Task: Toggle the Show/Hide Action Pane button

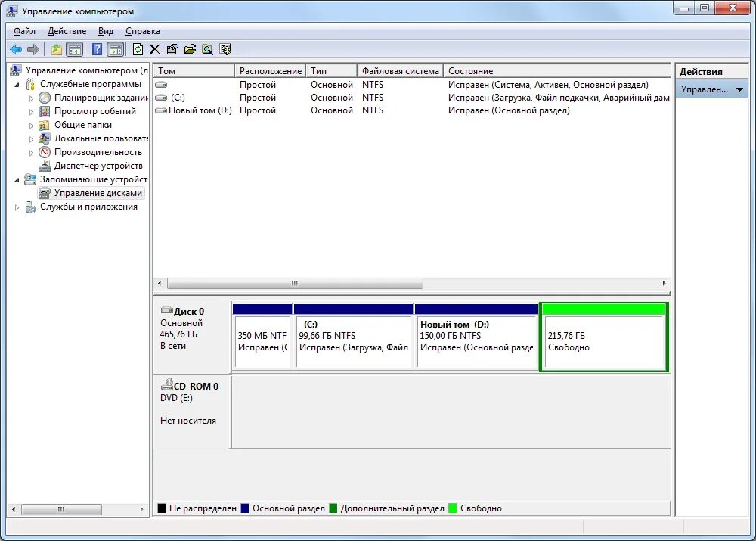Action: (x=116, y=49)
